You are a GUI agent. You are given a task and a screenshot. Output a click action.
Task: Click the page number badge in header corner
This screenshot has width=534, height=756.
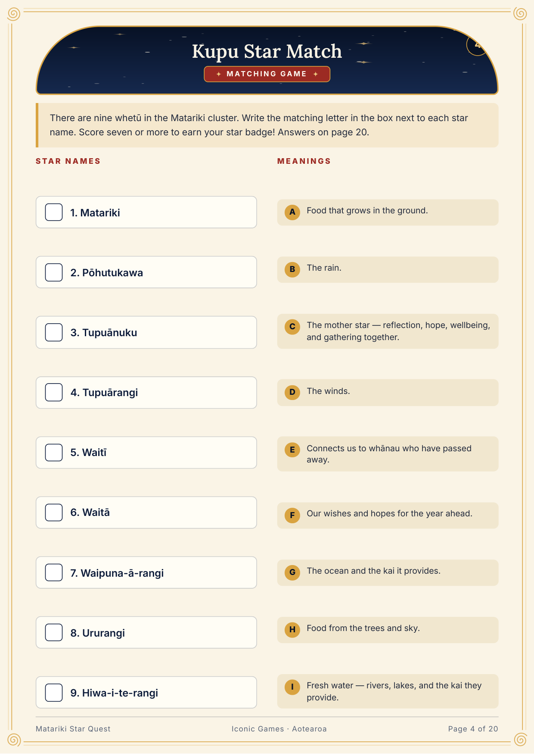click(x=477, y=45)
